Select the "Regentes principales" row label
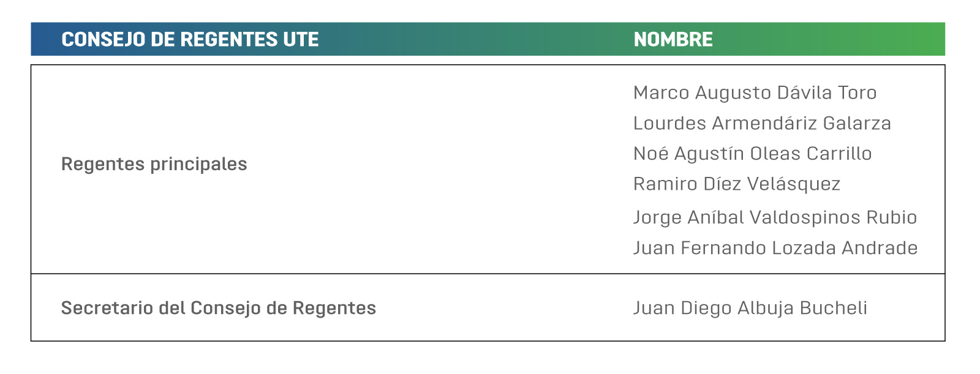Viewport: 980px width, 374px height. pyautogui.click(x=154, y=164)
